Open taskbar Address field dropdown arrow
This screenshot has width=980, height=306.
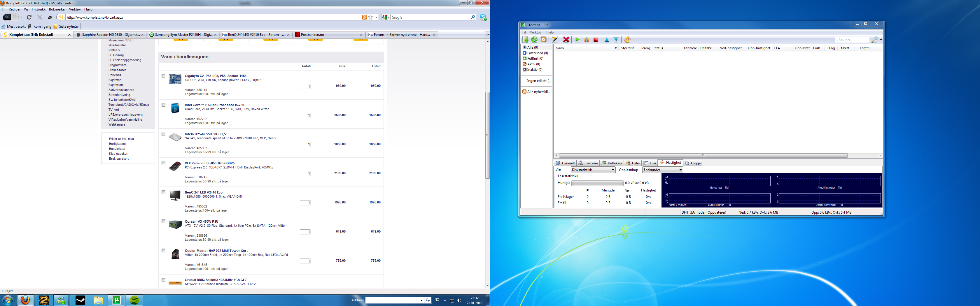pos(421,300)
